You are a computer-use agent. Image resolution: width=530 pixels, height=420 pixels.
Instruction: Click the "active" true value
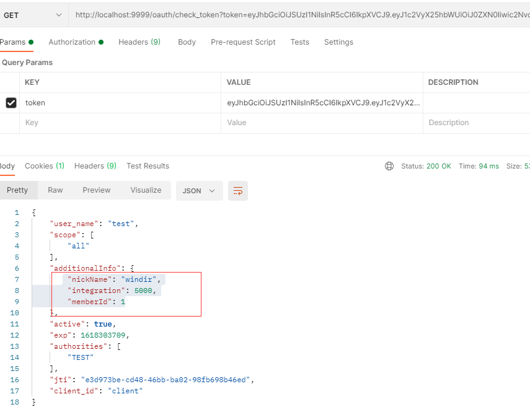coord(103,324)
